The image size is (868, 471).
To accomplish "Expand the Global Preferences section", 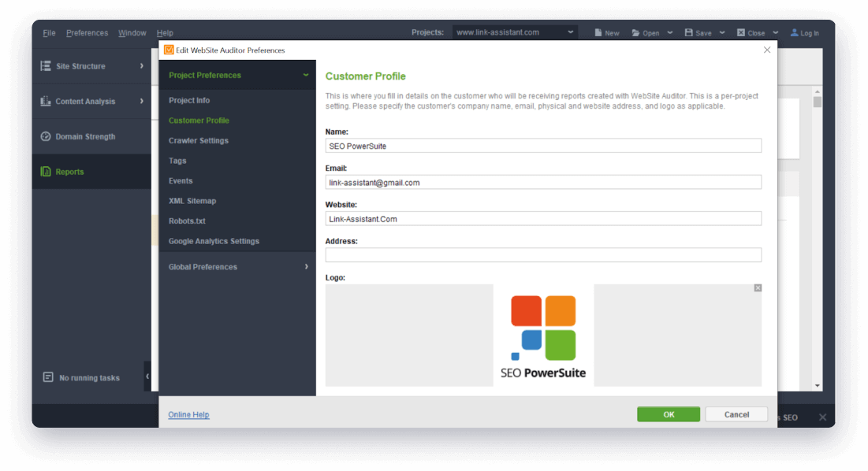I will pyautogui.click(x=307, y=267).
